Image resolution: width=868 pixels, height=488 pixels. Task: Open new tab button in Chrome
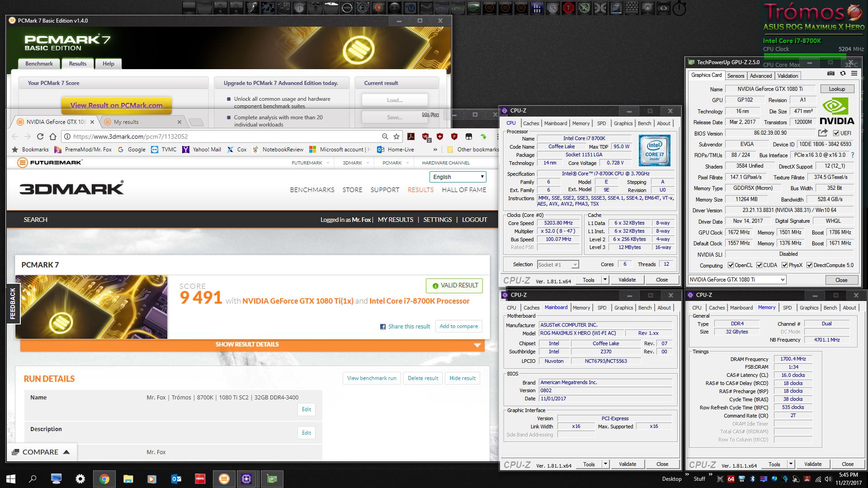coord(196,122)
